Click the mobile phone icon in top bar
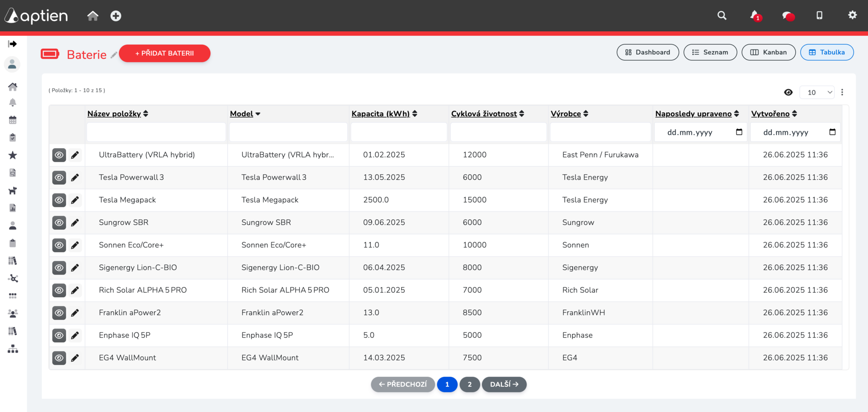The height and width of the screenshot is (412, 868). pyautogui.click(x=819, y=15)
